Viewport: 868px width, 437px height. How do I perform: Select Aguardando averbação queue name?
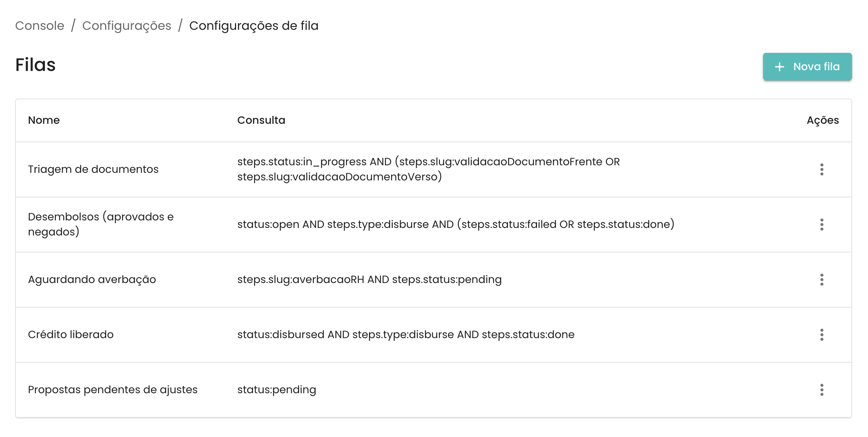(92, 279)
